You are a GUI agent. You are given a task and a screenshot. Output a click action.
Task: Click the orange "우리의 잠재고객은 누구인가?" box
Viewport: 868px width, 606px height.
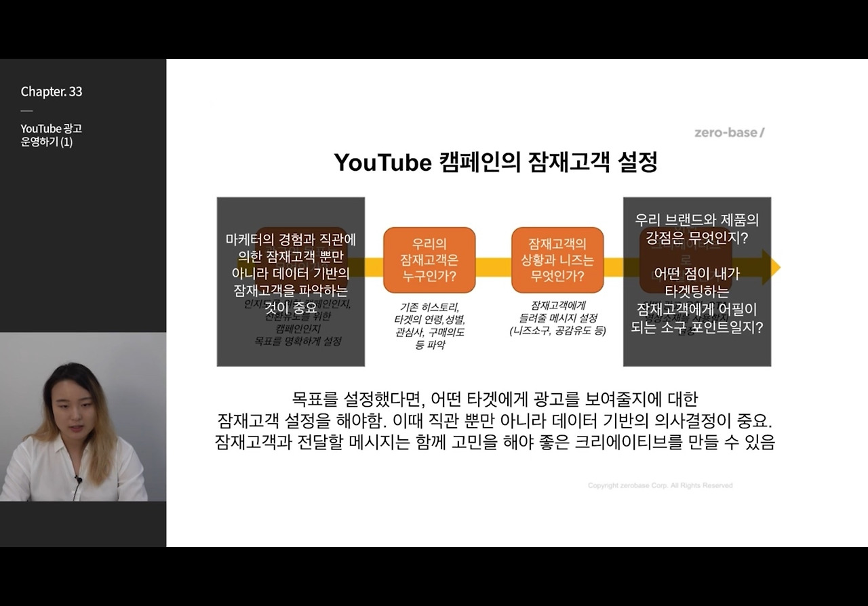coord(429,260)
